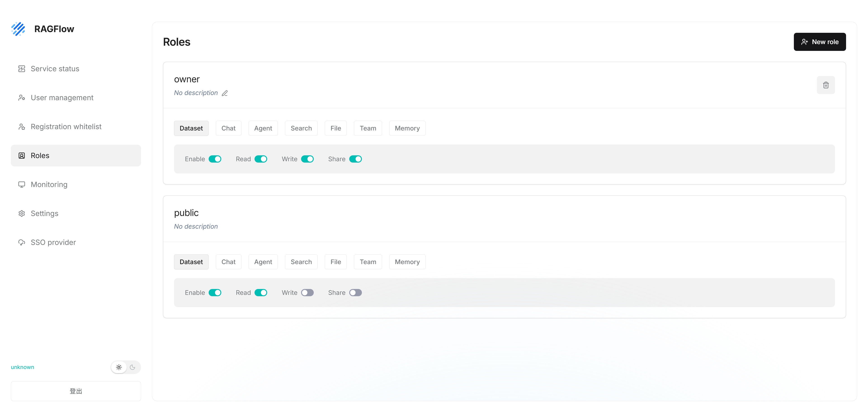This screenshot has height=412, width=868.
Task: Toggle public role Enable switch
Action: tap(215, 293)
